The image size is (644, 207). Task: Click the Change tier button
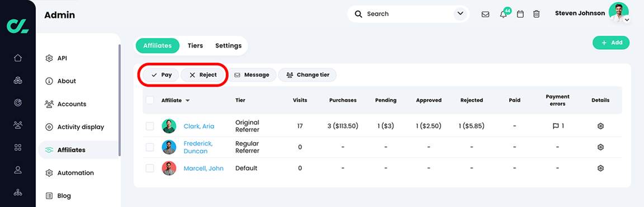click(x=307, y=75)
